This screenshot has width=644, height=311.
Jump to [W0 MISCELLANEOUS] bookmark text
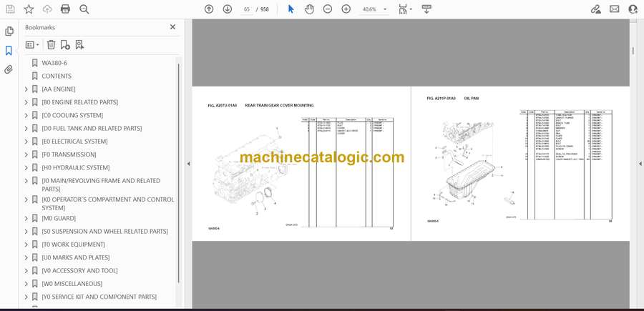[x=72, y=284]
